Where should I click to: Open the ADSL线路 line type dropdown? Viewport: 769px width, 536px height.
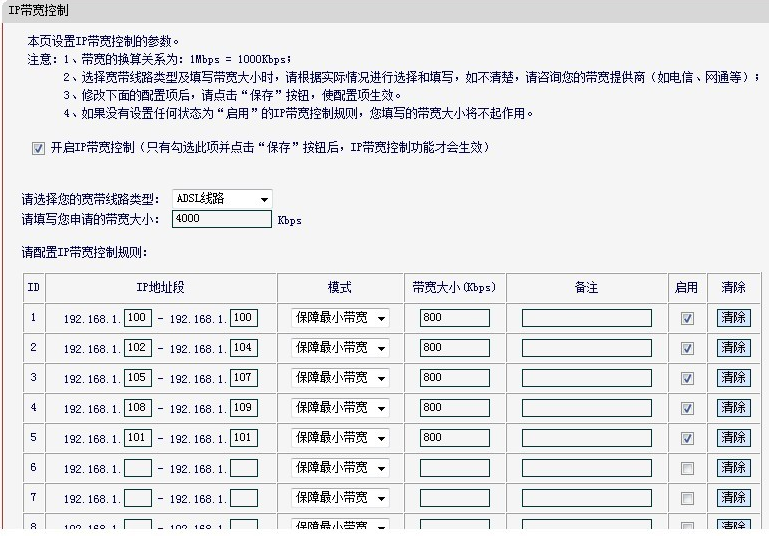coord(221,199)
